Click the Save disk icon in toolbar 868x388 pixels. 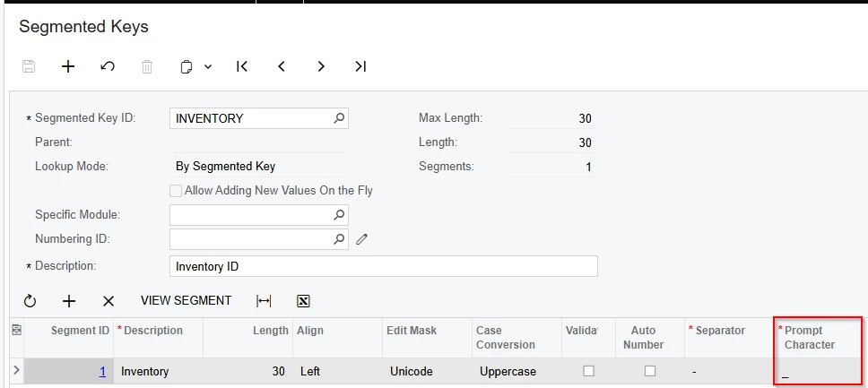click(x=29, y=66)
